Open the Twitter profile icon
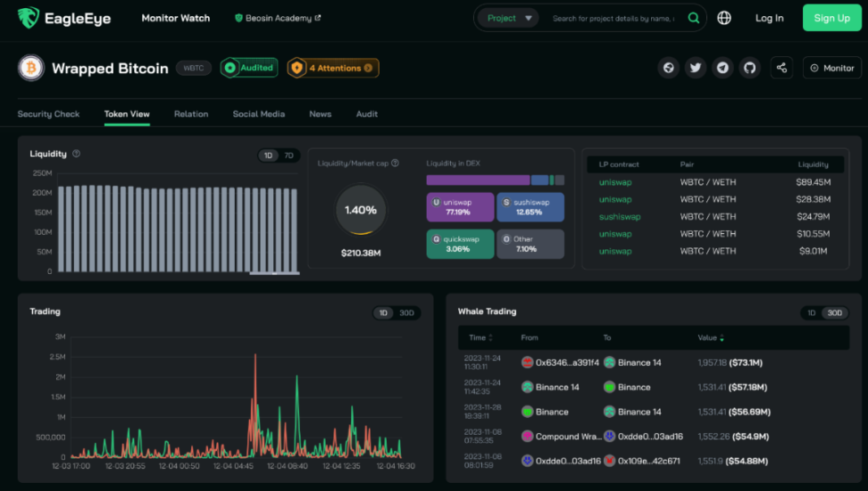The height and width of the screenshot is (491, 868). pos(695,68)
